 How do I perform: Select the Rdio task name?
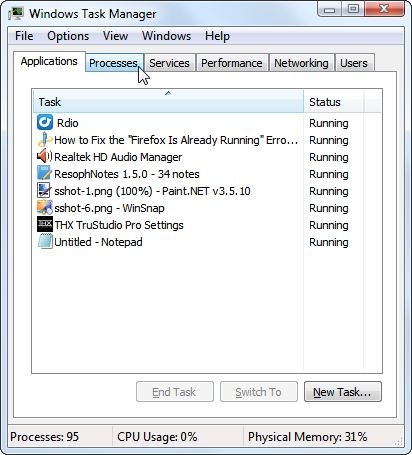(x=68, y=123)
